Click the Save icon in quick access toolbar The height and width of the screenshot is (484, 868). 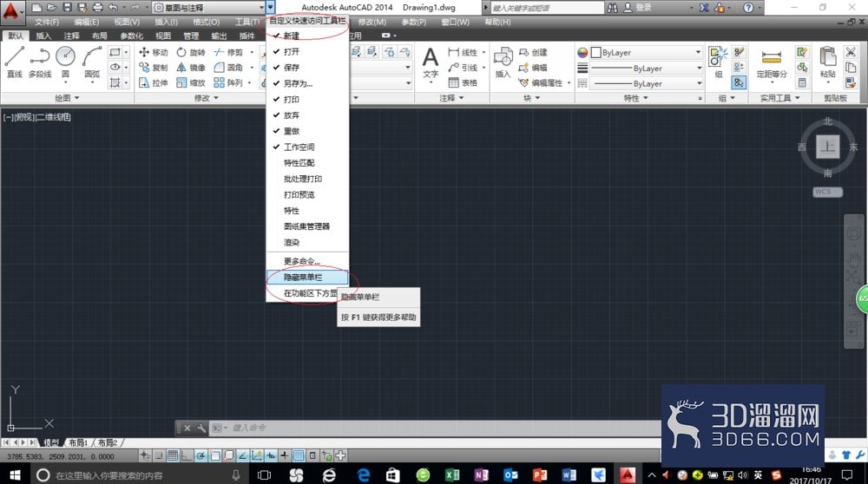pyautogui.click(x=67, y=7)
